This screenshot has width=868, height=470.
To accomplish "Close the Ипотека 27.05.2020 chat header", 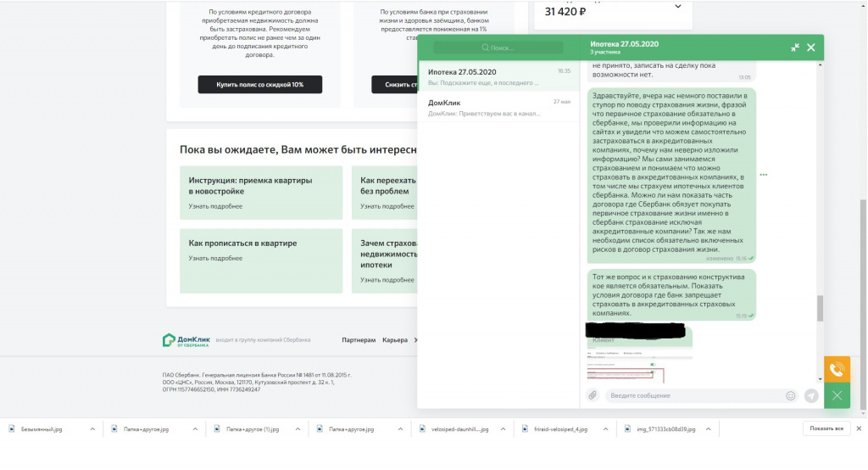I will (x=811, y=48).
